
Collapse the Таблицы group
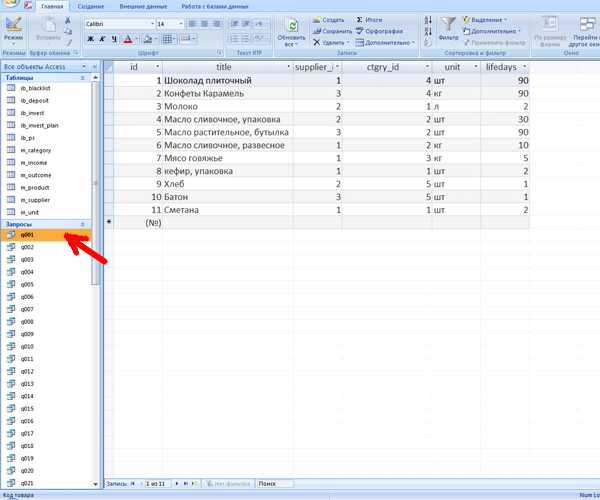click(x=82, y=77)
